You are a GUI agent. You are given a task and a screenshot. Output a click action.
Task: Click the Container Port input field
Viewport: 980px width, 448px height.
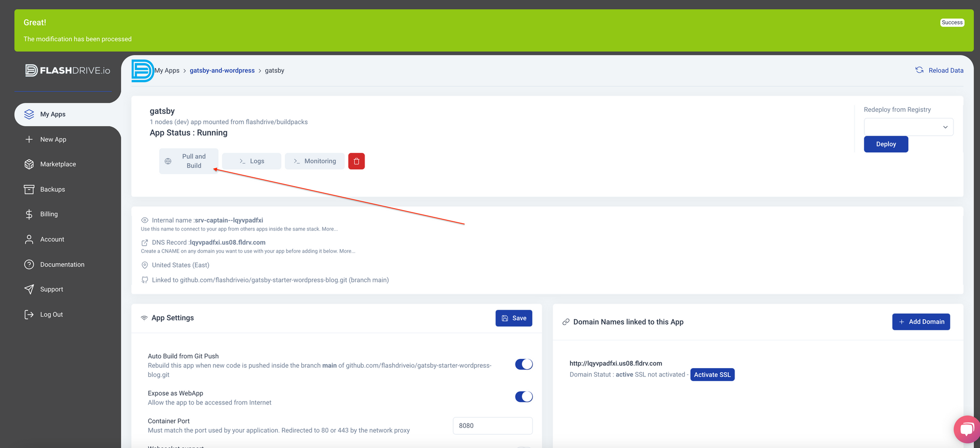[x=492, y=425]
